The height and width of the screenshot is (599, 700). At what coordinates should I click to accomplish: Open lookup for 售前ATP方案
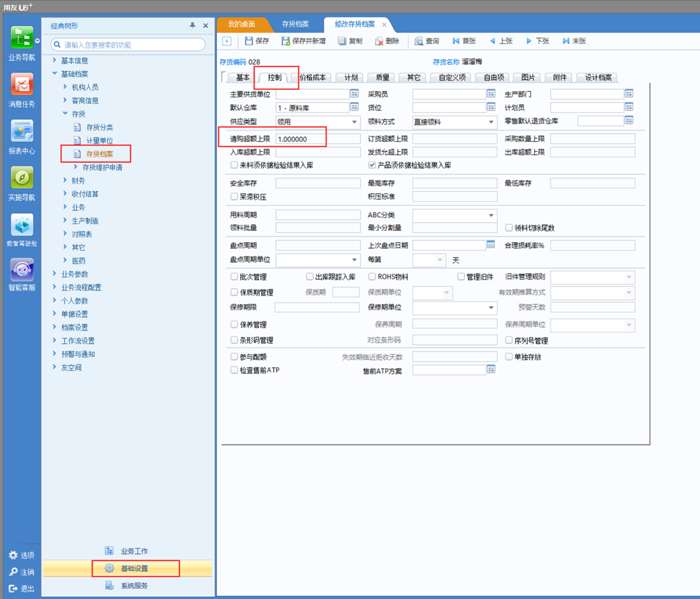pyautogui.click(x=491, y=369)
